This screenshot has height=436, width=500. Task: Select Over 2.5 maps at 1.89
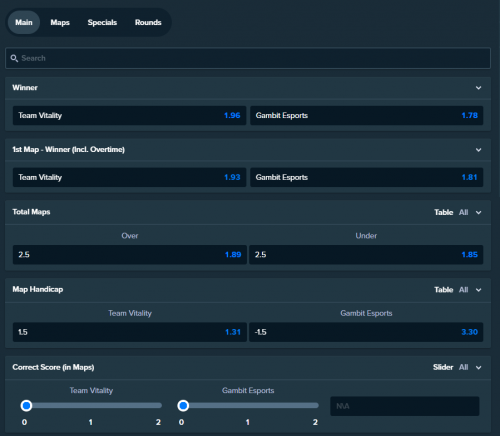click(x=130, y=255)
